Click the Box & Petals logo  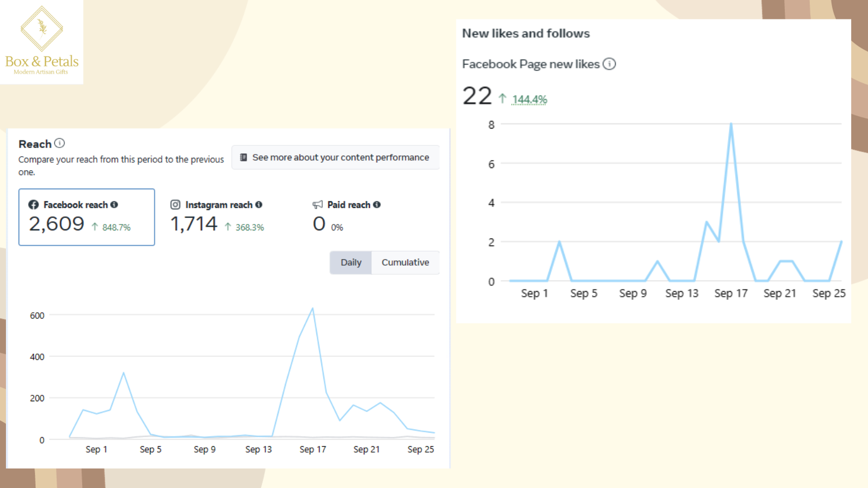tap(42, 42)
